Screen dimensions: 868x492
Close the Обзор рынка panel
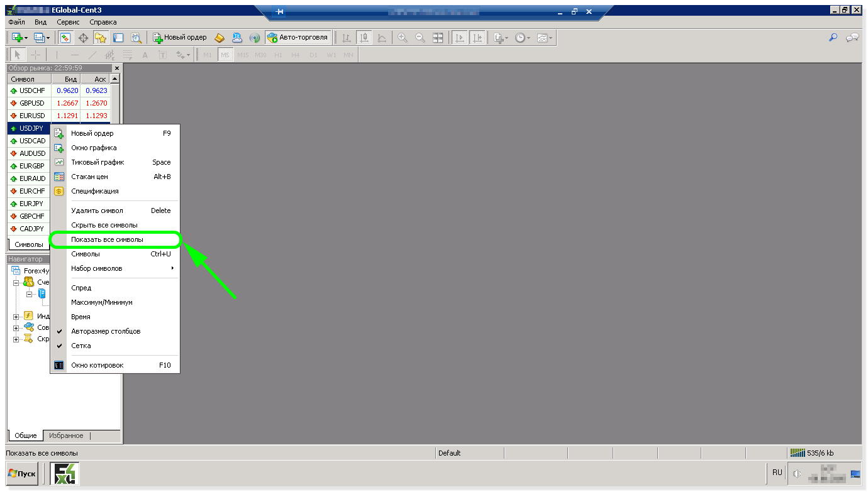click(116, 68)
